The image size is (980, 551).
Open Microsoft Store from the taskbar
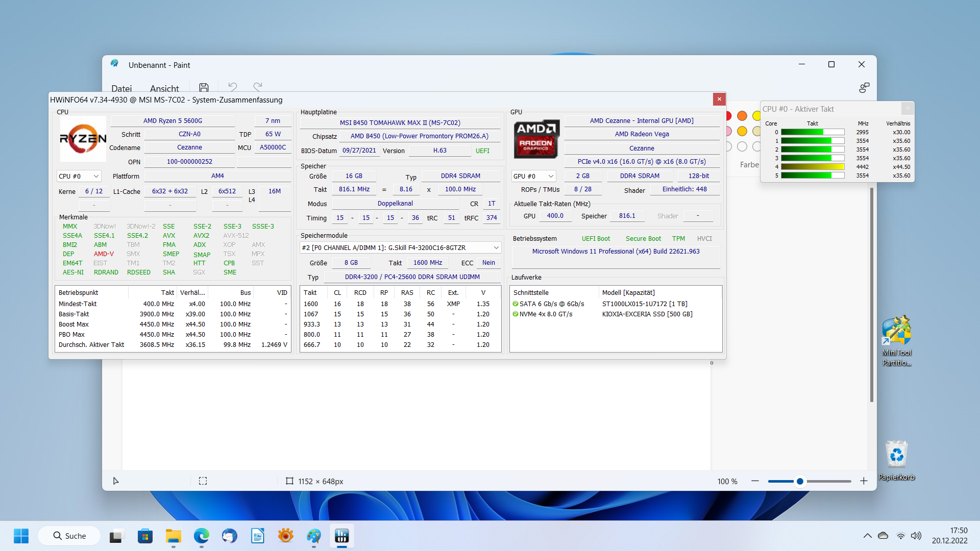pyautogui.click(x=145, y=536)
